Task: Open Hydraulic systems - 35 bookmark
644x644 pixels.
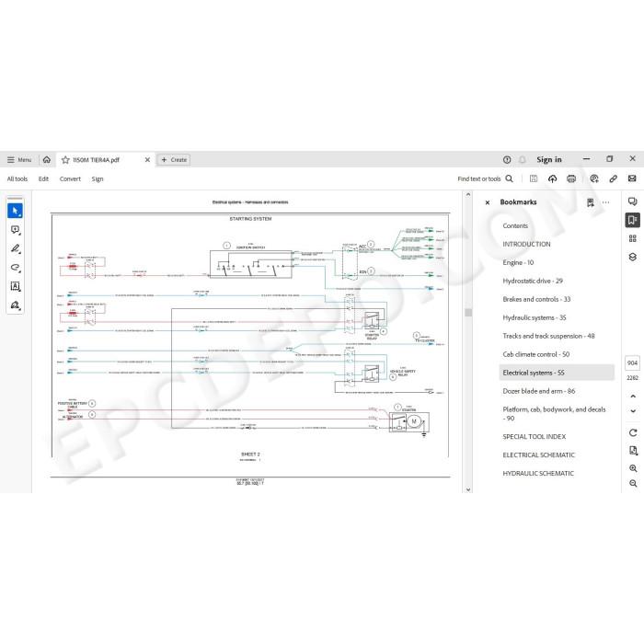Action: pos(535,317)
